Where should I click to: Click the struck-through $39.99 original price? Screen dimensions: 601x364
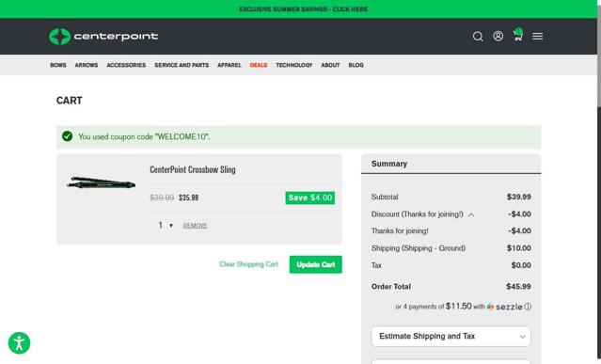pos(162,198)
